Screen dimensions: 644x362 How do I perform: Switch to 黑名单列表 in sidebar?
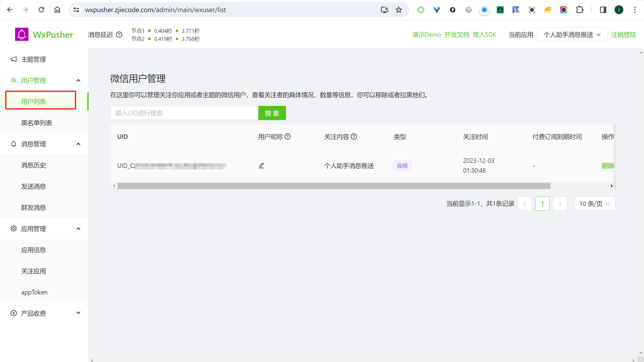click(37, 123)
